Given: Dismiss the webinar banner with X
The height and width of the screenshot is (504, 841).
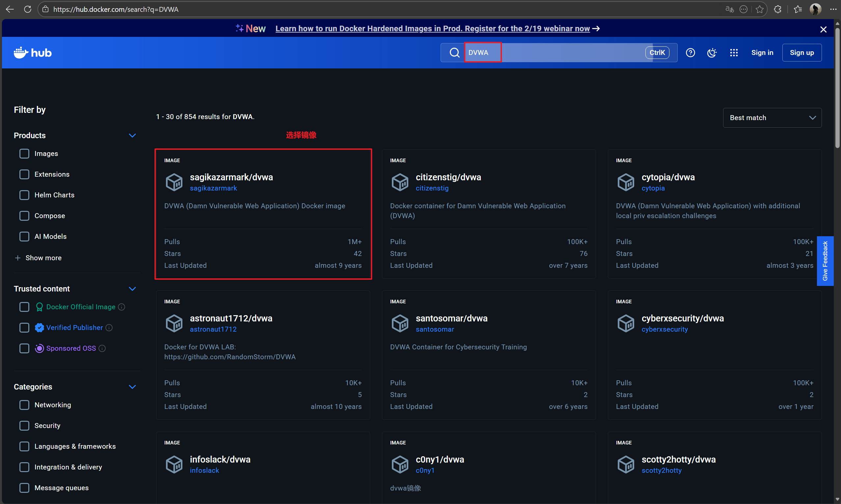Looking at the screenshot, I should 823,30.
